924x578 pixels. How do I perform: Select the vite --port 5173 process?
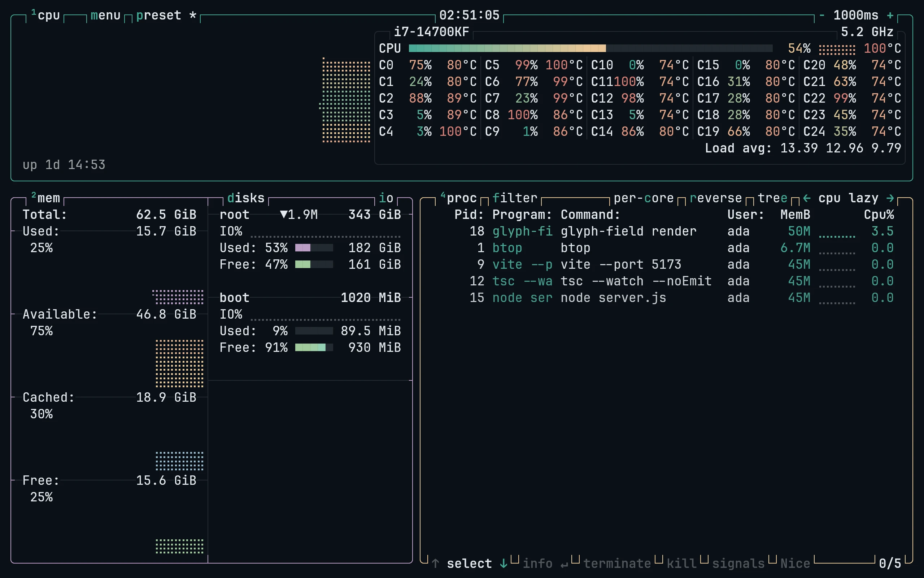tap(666, 264)
